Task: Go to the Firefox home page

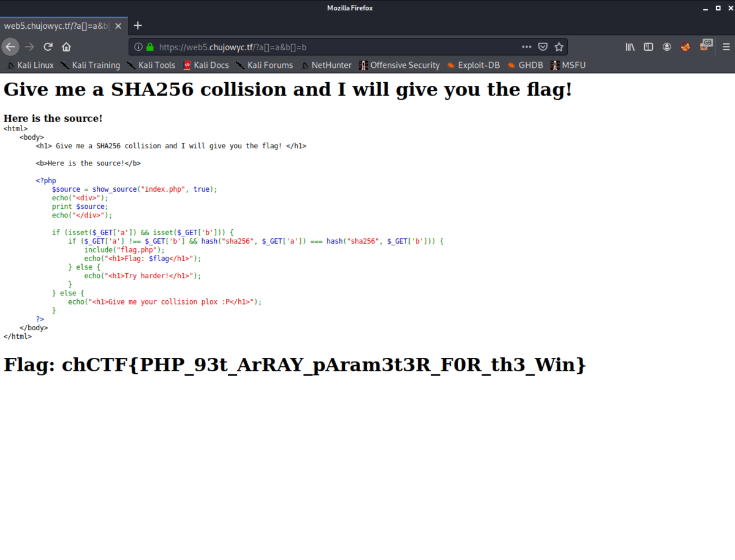Action: click(x=66, y=47)
